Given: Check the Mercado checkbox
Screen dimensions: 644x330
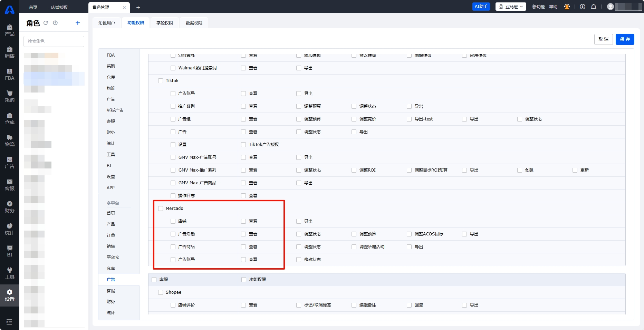Looking at the screenshot, I should click(x=161, y=208).
